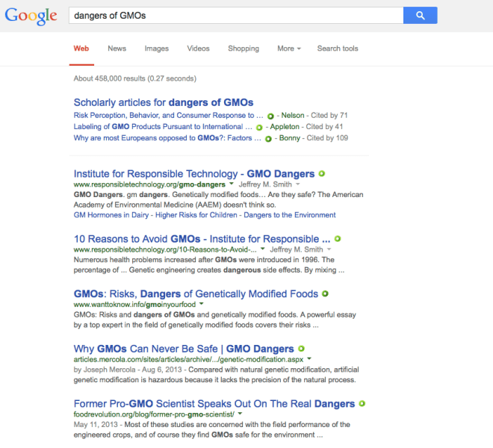Switch to the News tab
This screenshot has height=448, width=493.
(x=117, y=49)
